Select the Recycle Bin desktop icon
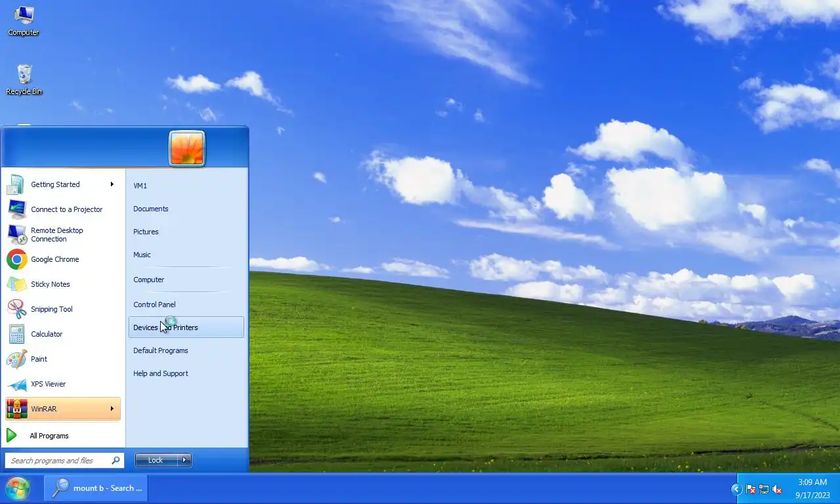The image size is (840, 504). coord(24,80)
